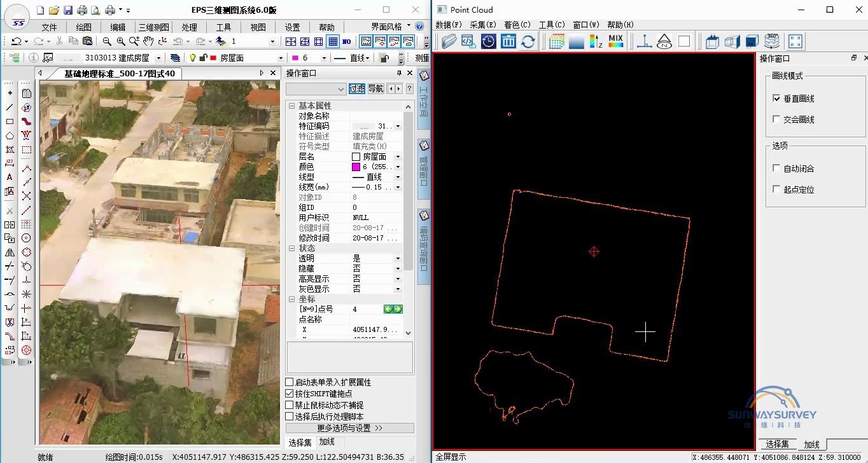
Task: Click the zoom out magnifier icon in EPS
Action: [x=107, y=41]
